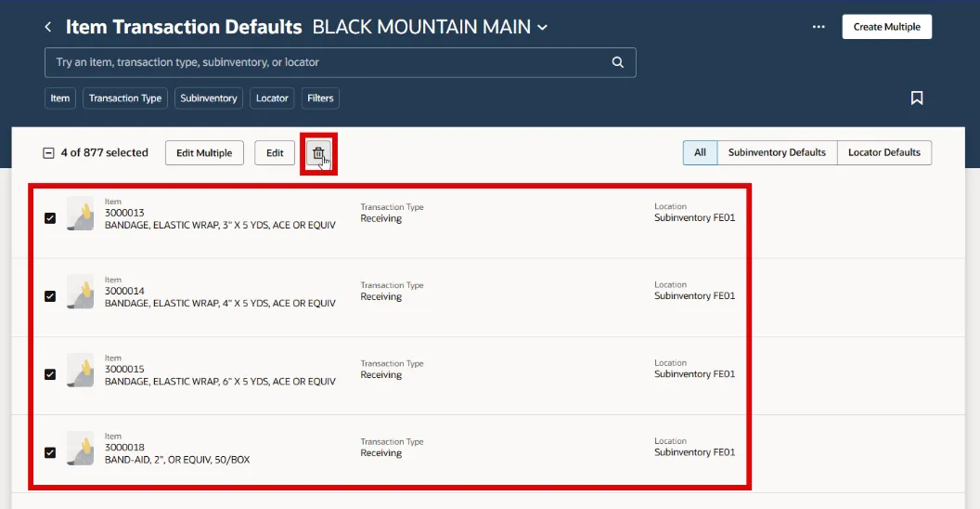
Task: Open the Transaction Type filter chip
Action: [125, 98]
